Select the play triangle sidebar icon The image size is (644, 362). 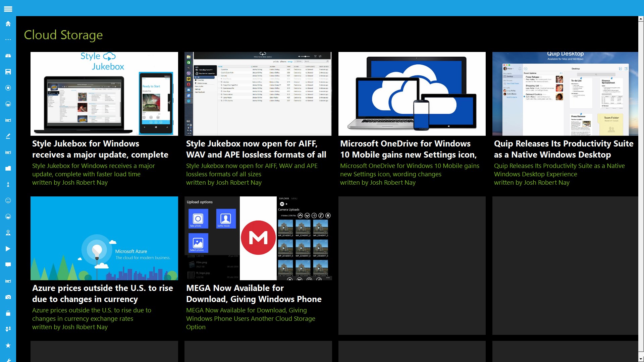(x=8, y=249)
